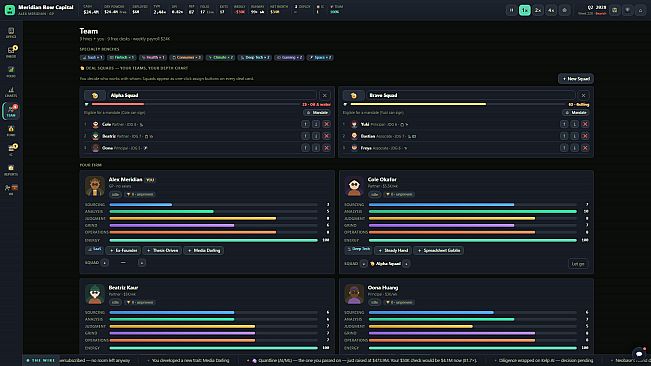Let go of Cole Okafor
The image size is (651, 366).
coord(578,264)
